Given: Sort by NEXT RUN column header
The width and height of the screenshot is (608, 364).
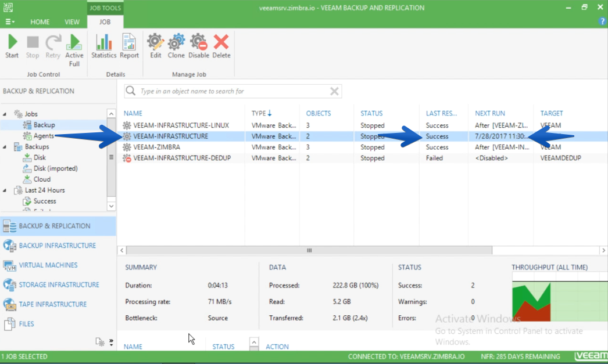Looking at the screenshot, I should pyautogui.click(x=490, y=113).
